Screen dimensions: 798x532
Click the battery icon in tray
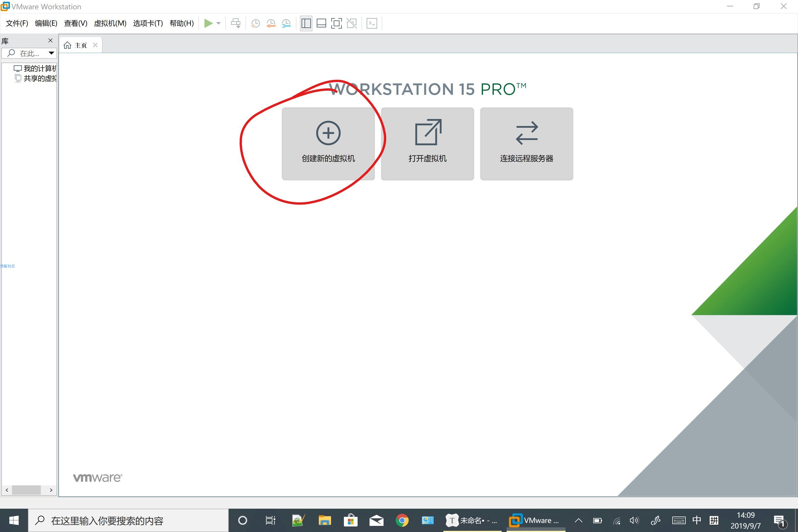[x=598, y=520]
